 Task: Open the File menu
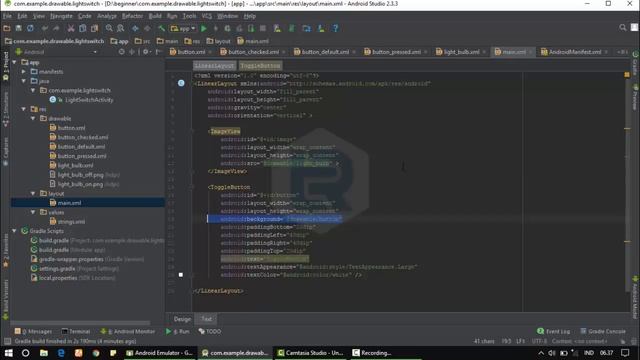point(7,16)
